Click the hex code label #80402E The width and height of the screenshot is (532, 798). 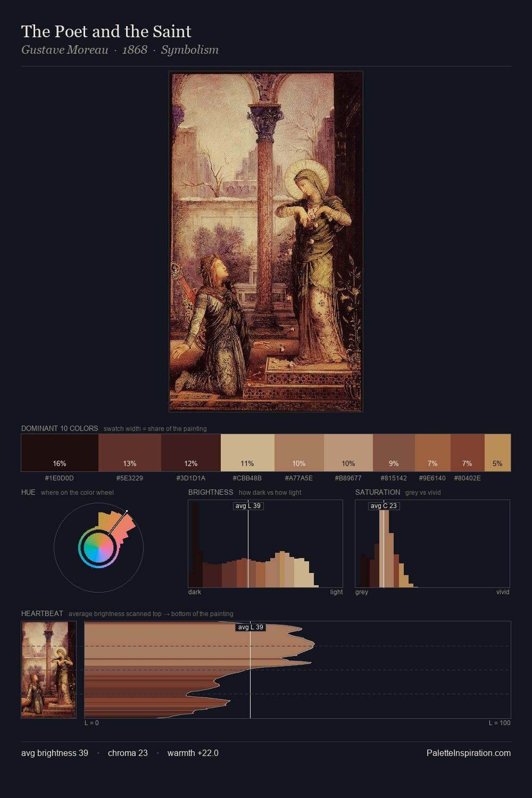[x=467, y=478]
